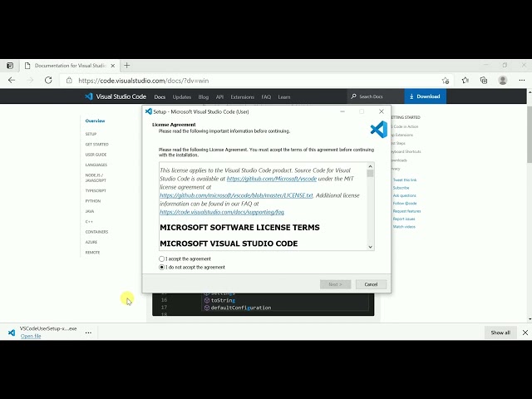
Task: Click the license scrollbar thumb
Action: click(x=371, y=174)
